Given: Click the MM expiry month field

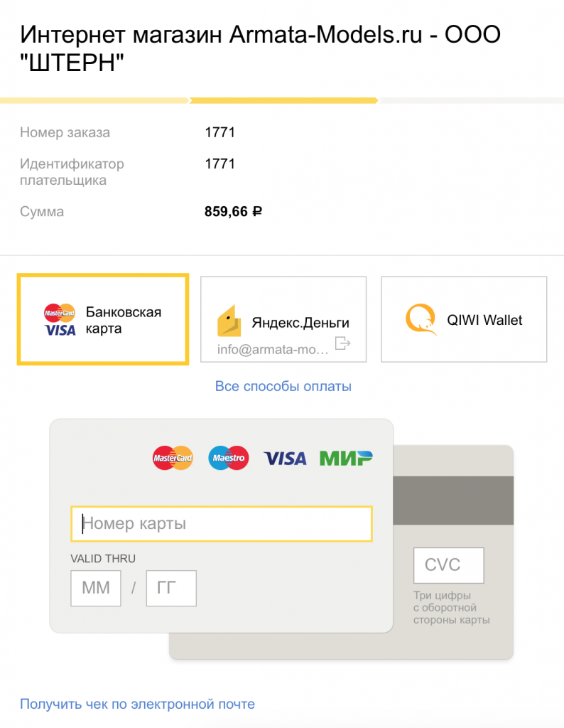Looking at the screenshot, I should tap(96, 588).
